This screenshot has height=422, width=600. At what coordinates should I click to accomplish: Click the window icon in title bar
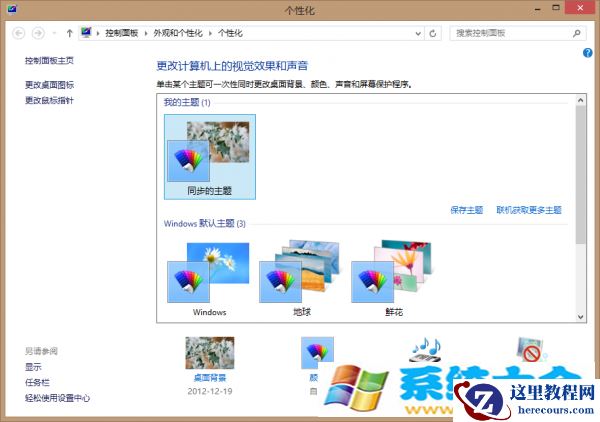11,8
